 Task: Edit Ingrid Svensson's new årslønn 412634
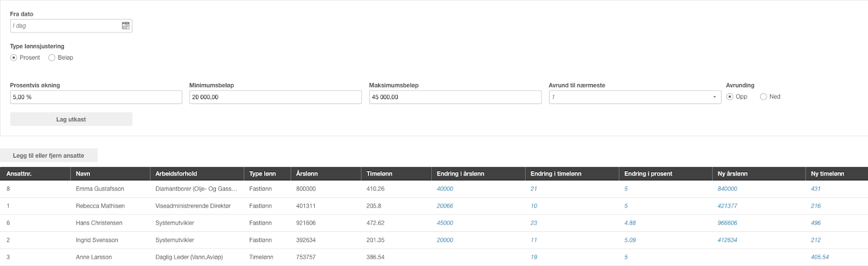pyautogui.click(x=727, y=240)
